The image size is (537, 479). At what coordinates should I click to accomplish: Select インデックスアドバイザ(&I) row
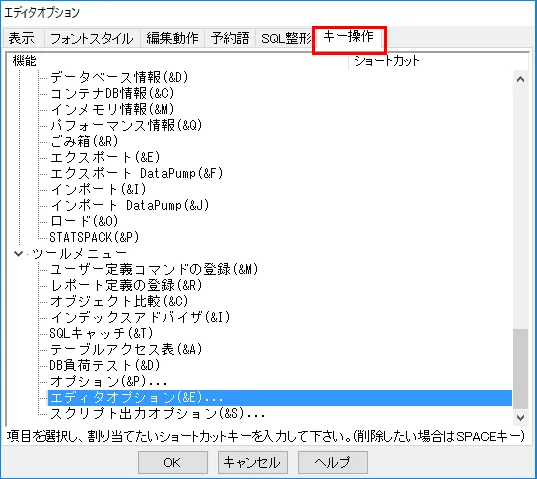tap(140, 317)
